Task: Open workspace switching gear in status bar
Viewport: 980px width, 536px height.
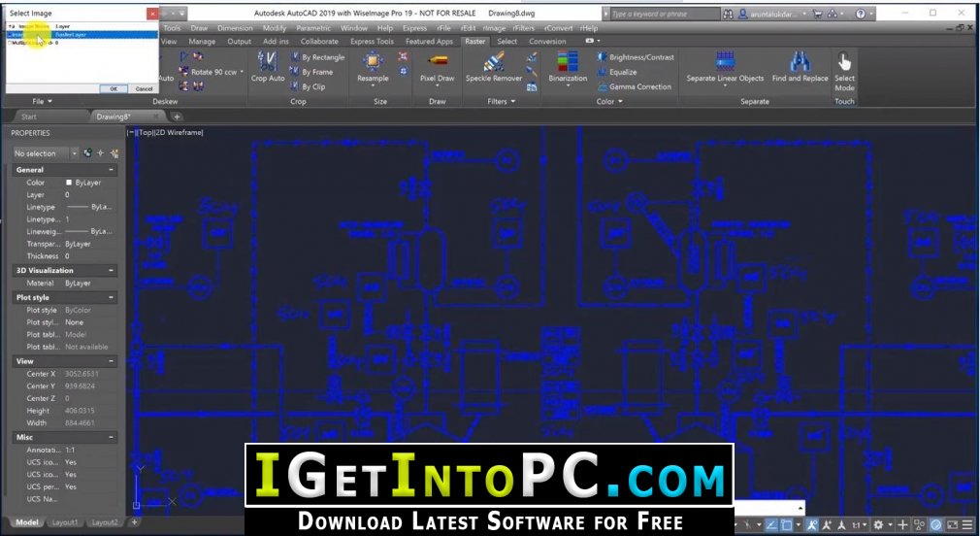Action: pos(878,524)
